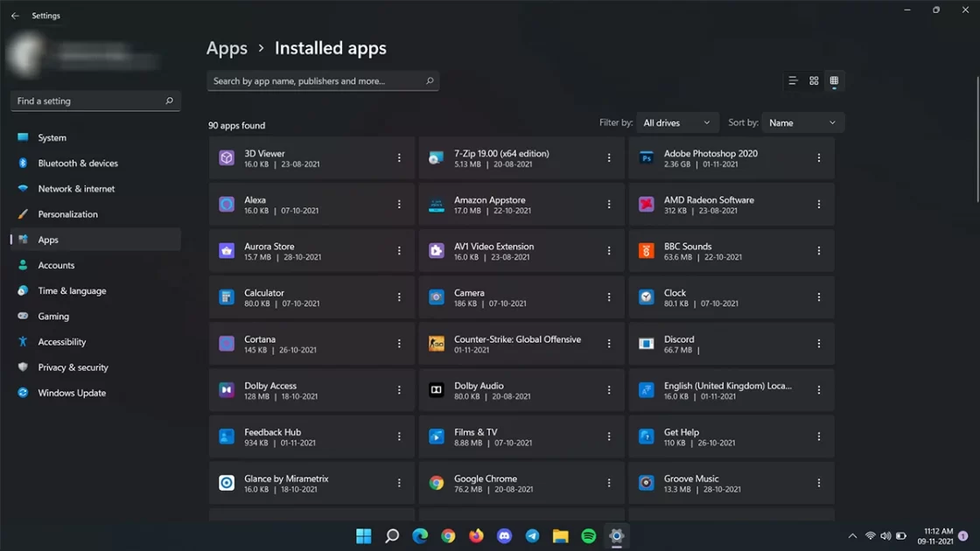980x551 pixels.
Task: Open options menu for Groove Music
Action: pos(819,483)
